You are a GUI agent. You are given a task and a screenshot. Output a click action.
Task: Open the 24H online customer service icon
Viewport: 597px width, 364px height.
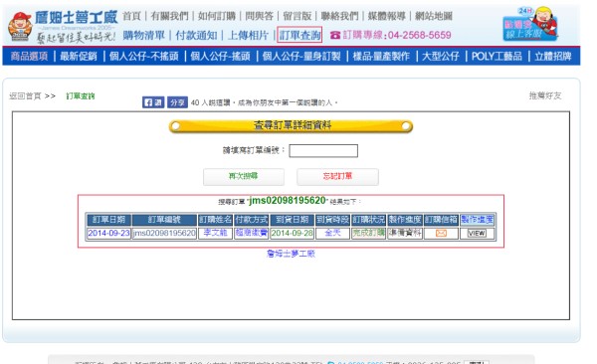(530, 24)
